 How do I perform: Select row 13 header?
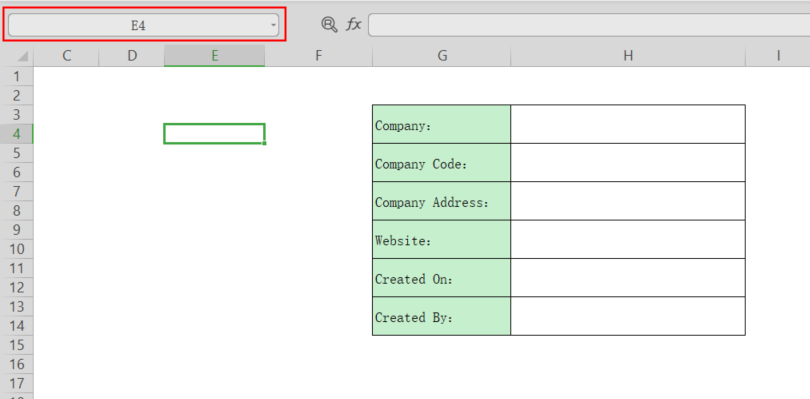[x=17, y=307]
